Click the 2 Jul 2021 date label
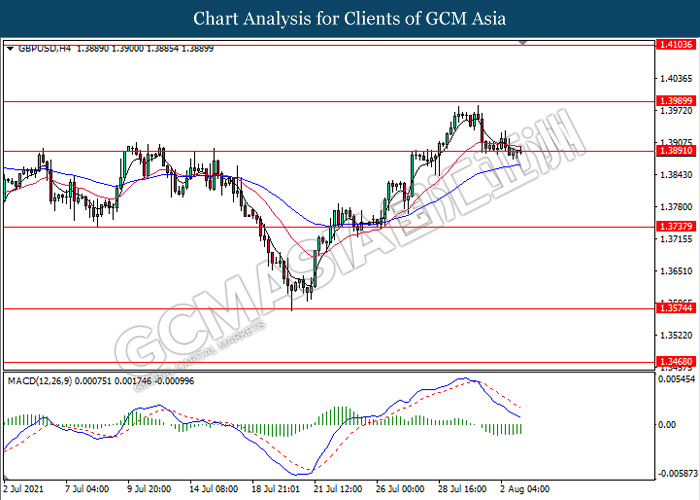 24,488
